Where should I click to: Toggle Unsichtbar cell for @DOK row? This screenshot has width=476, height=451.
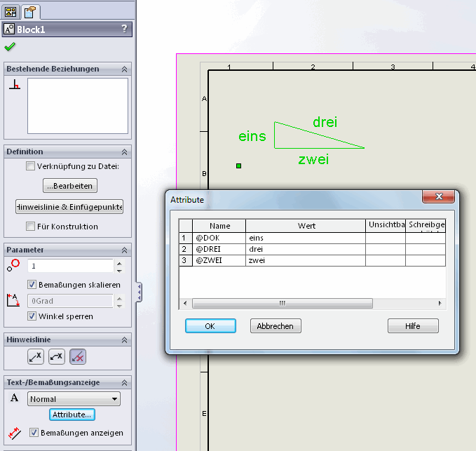coord(386,238)
